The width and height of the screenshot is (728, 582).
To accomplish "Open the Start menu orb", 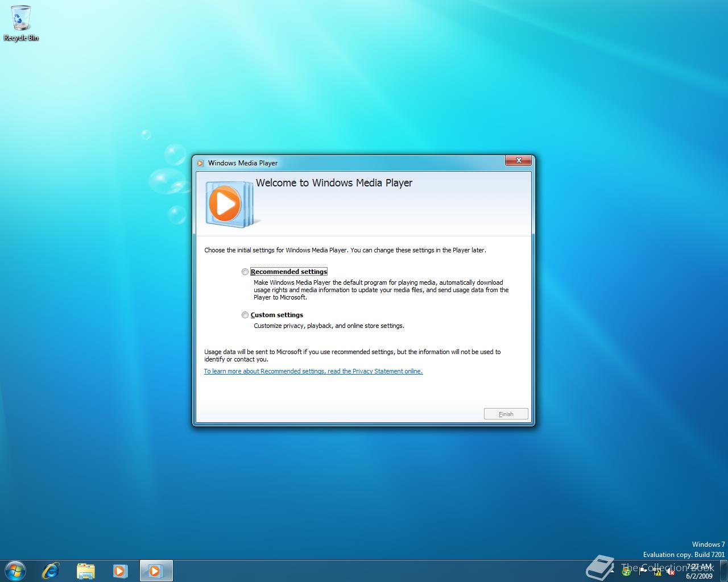I will (x=15, y=571).
